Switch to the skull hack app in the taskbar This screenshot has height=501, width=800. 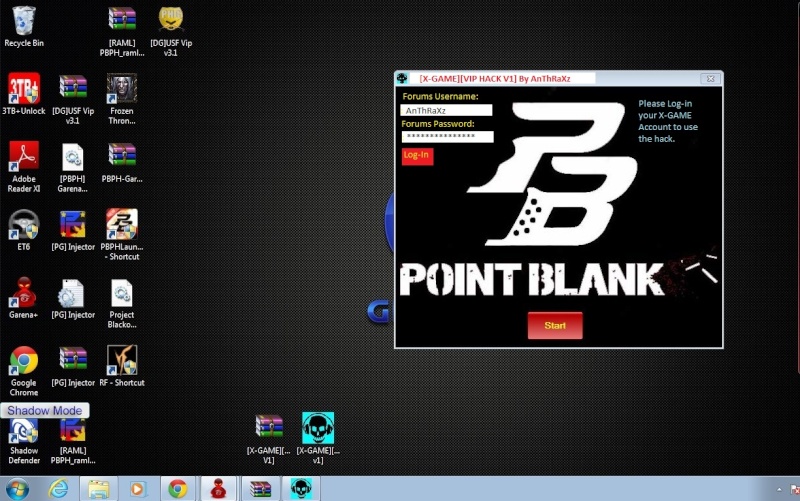tap(301, 489)
